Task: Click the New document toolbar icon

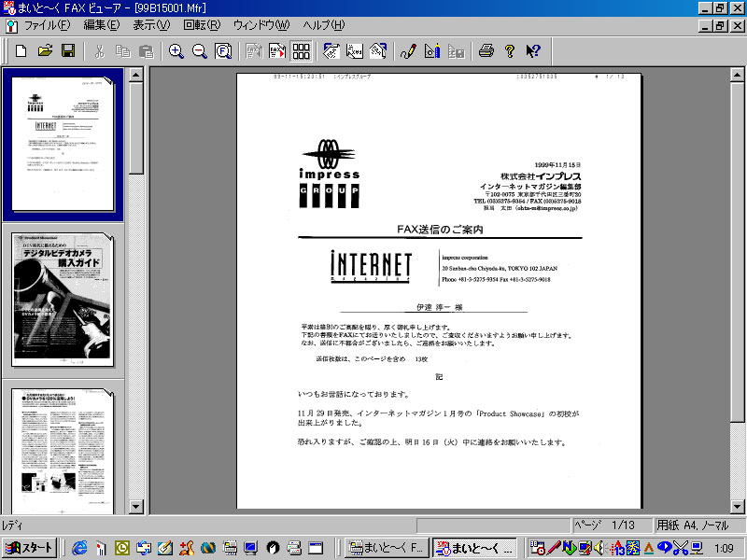Action: tap(21, 51)
